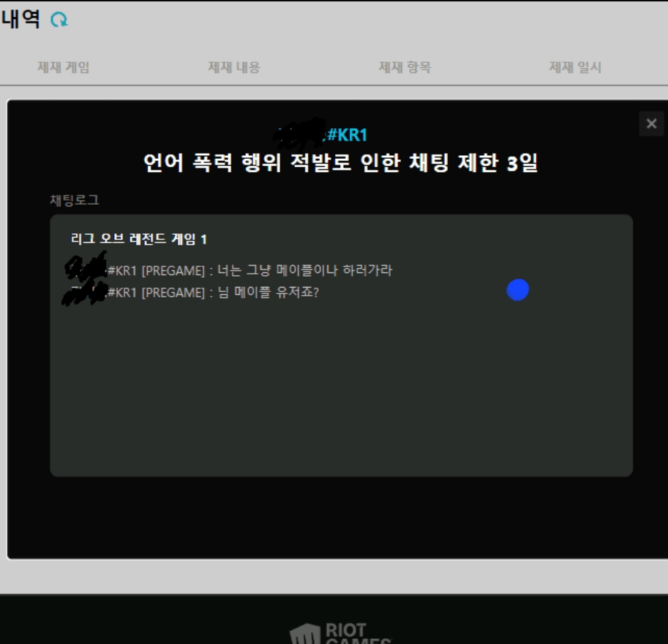The width and height of the screenshot is (668, 644).
Task: Click the blue #KR1 tag in popup header
Action: pos(347,135)
